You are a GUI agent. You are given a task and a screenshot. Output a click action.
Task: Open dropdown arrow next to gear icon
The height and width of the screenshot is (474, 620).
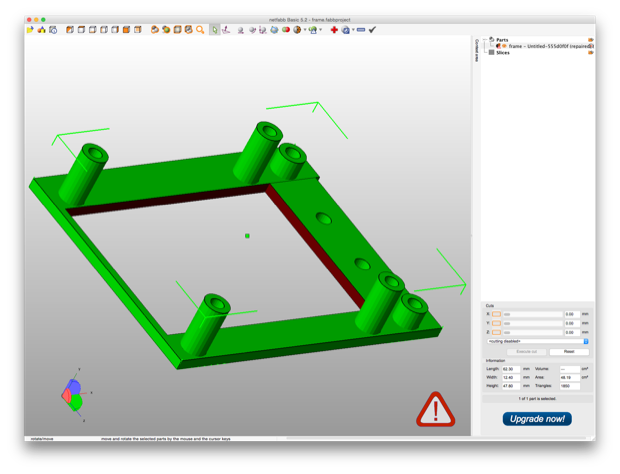click(x=353, y=30)
